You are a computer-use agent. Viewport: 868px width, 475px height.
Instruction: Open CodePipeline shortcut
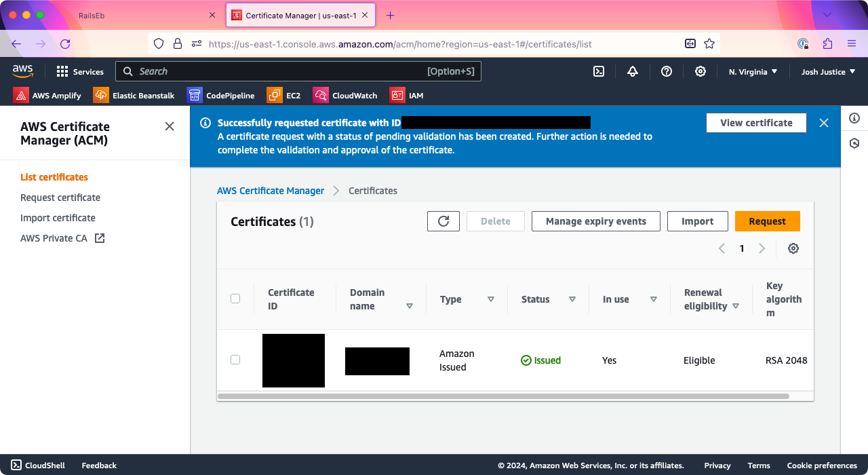pyautogui.click(x=221, y=95)
